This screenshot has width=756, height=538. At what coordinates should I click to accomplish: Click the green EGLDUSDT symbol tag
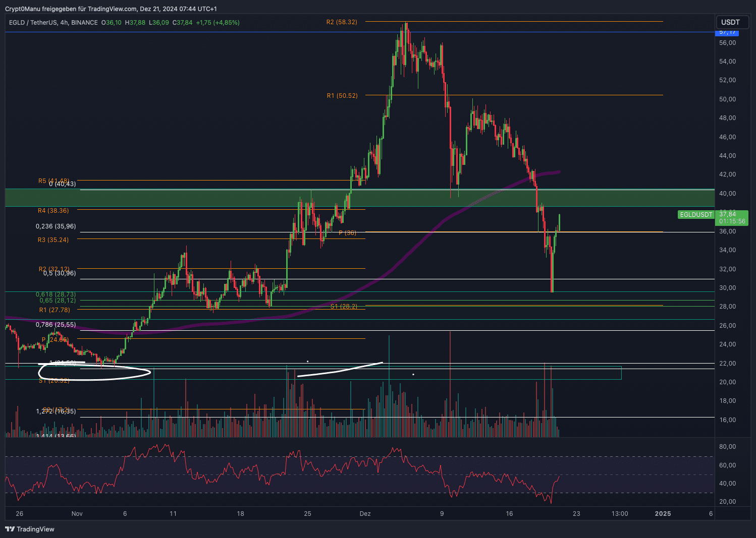pos(696,215)
